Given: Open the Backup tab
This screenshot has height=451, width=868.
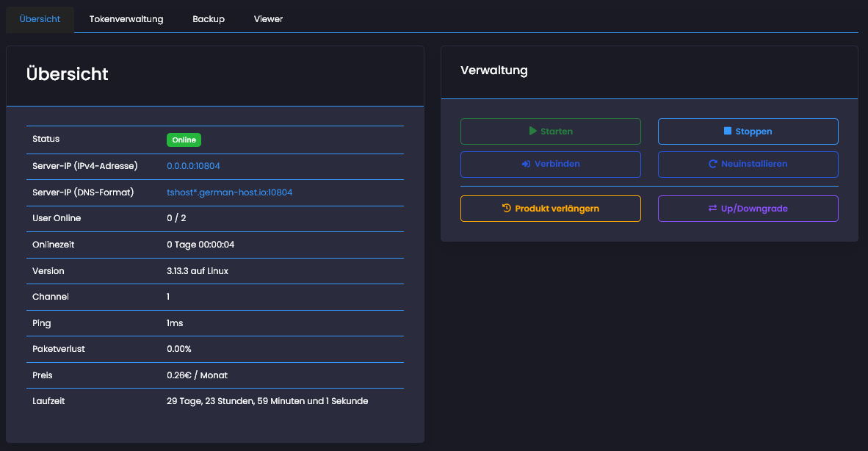Looking at the screenshot, I should 209,19.
